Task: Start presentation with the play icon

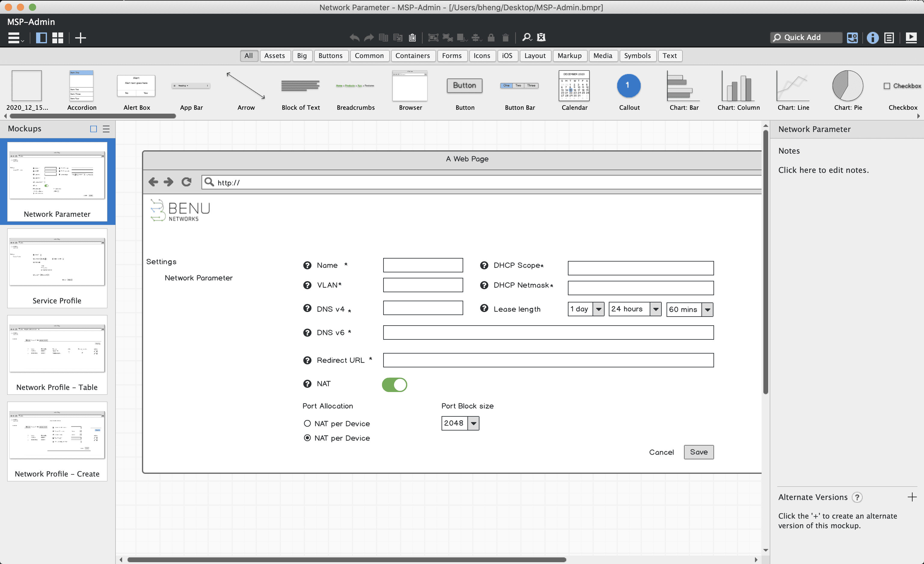Action: 912,38
